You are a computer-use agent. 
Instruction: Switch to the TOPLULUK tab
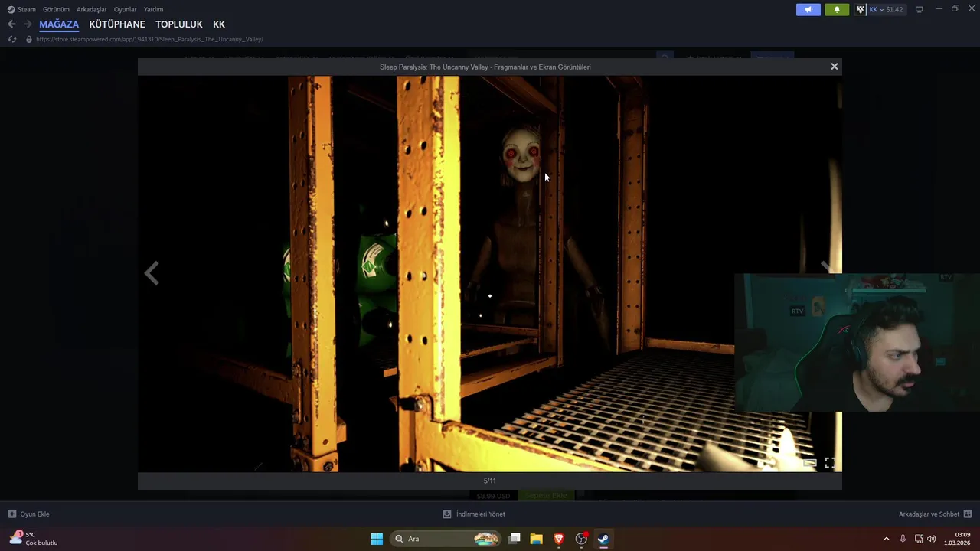pyautogui.click(x=179, y=24)
